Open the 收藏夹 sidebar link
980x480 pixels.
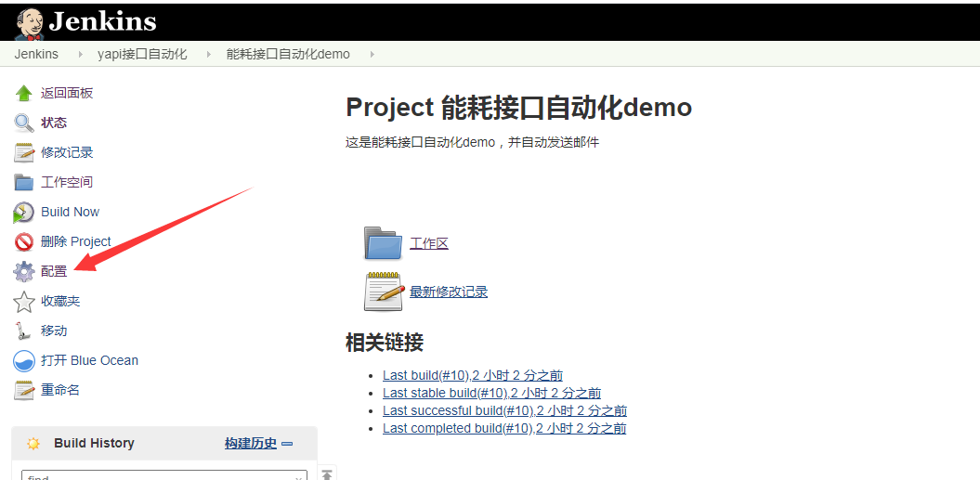point(60,301)
